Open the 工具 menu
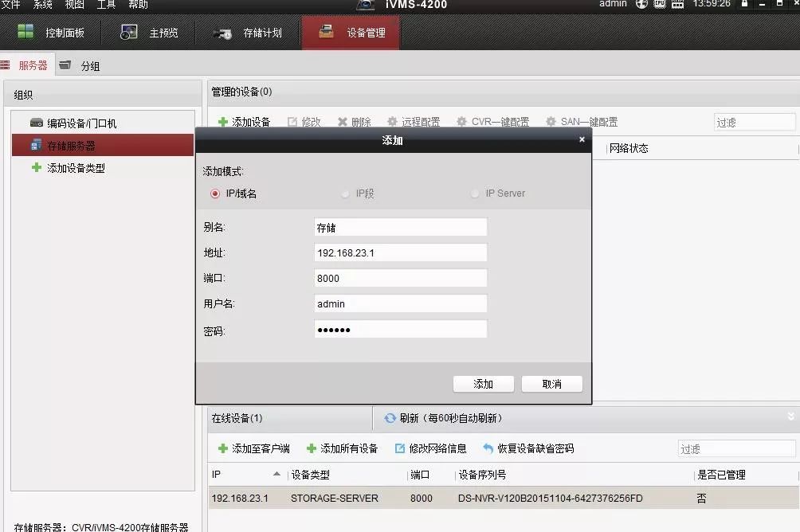 (x=106, y=5)
